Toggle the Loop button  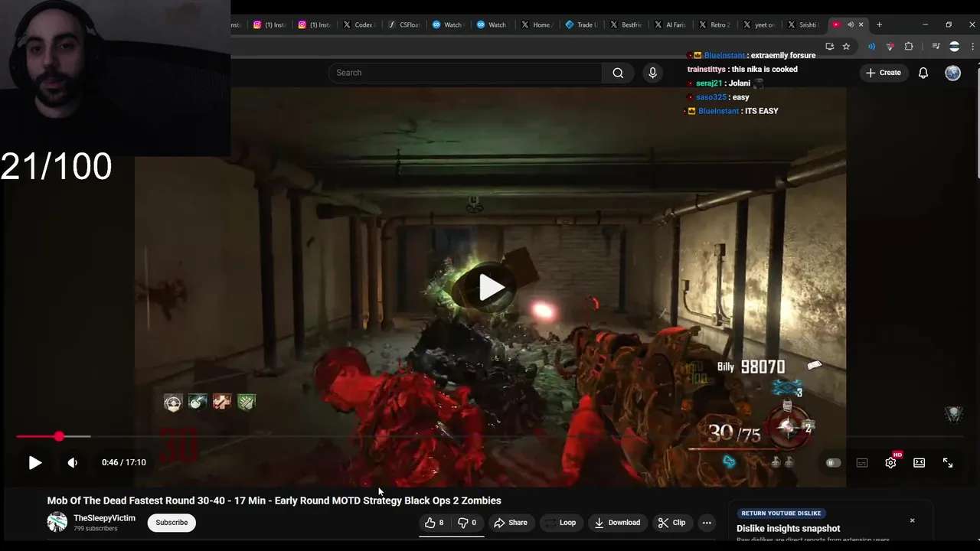coord(560,523)
